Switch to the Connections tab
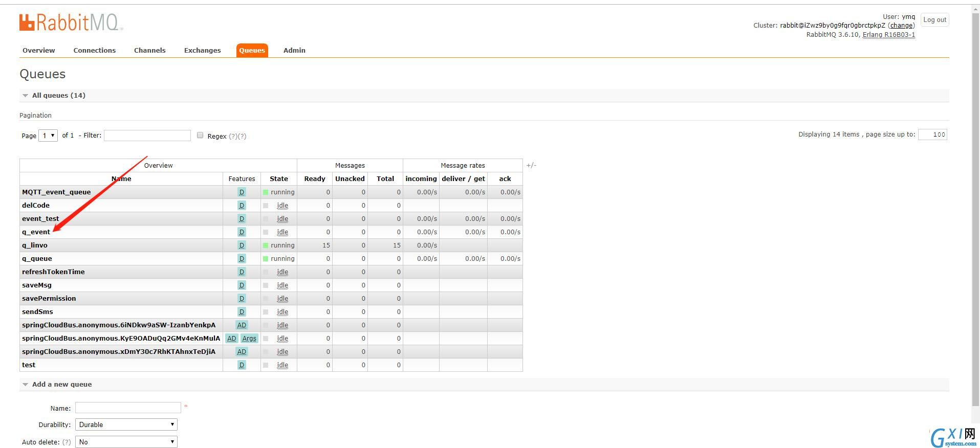The height and width of the screenshot is (448, 980). coord(95,50)
